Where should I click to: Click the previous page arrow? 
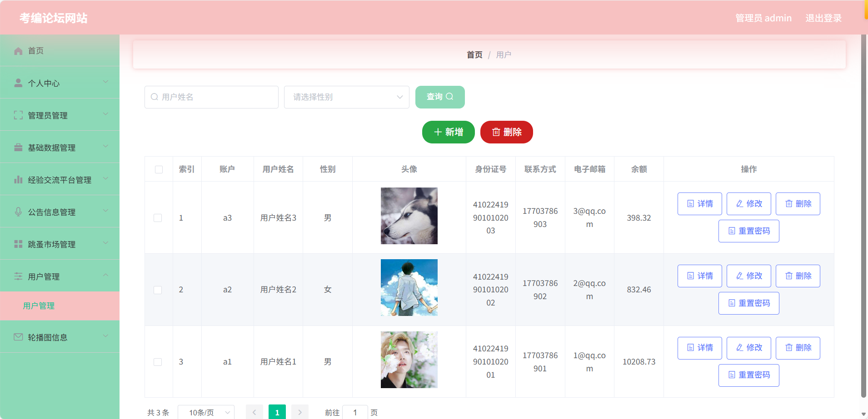pyautogui.click(x=254, y=412)
